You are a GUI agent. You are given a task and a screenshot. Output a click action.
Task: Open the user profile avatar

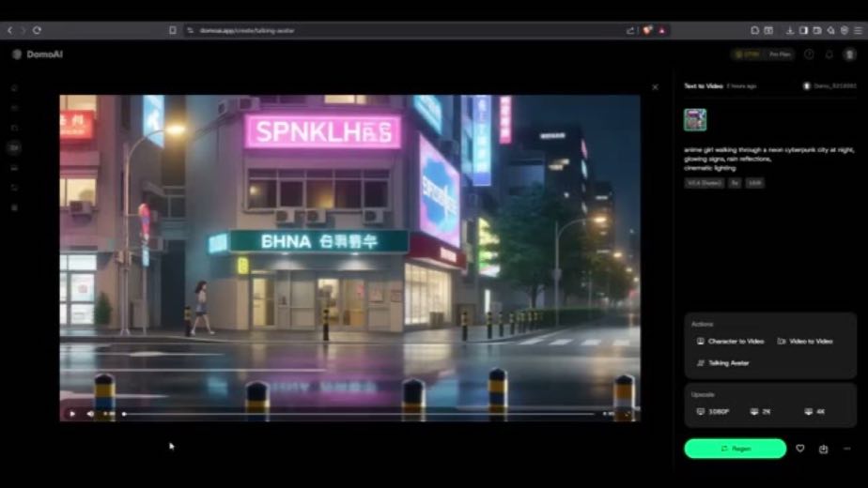pyautogui.click(x=849, y=54)
